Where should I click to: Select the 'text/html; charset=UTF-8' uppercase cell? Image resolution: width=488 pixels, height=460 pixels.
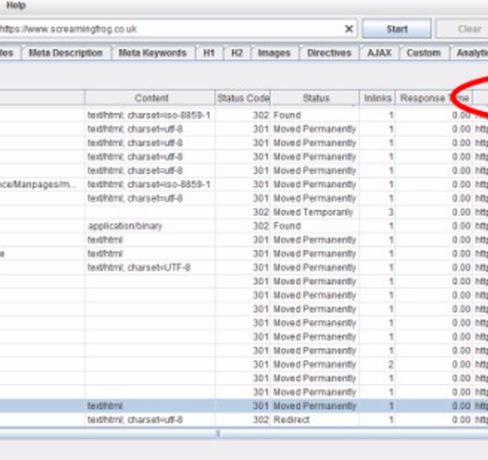[x=150, y=267]
